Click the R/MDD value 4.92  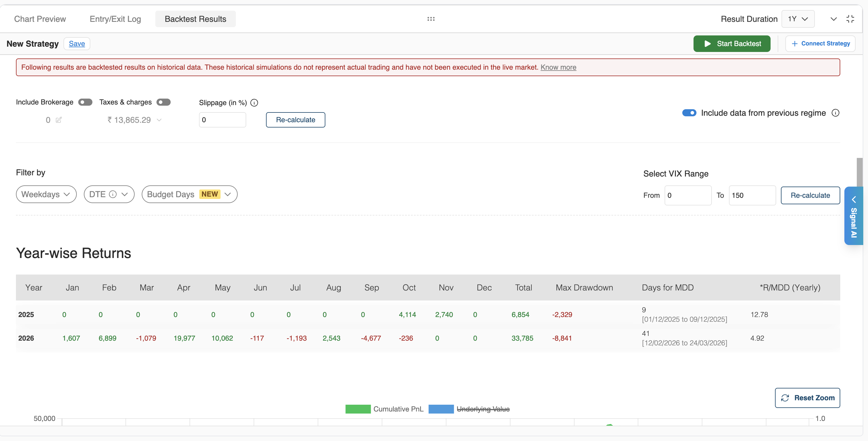tap(757, 338)
